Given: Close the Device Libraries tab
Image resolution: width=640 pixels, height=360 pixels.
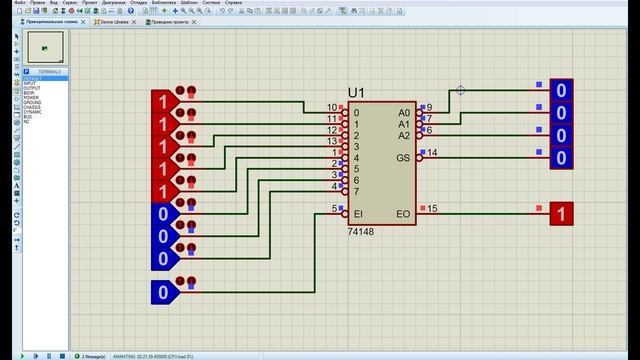Looking at the screenshot, I should tap(134, 22).
